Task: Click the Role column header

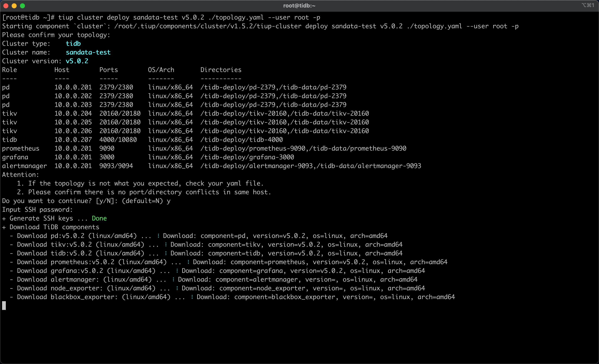Action: pos(10,70)
